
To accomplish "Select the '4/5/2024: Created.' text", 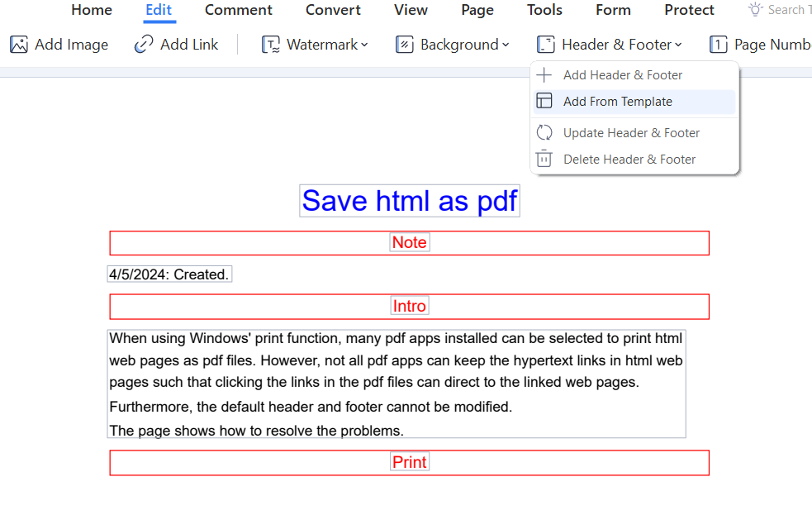I will click(x=169, y=274).
